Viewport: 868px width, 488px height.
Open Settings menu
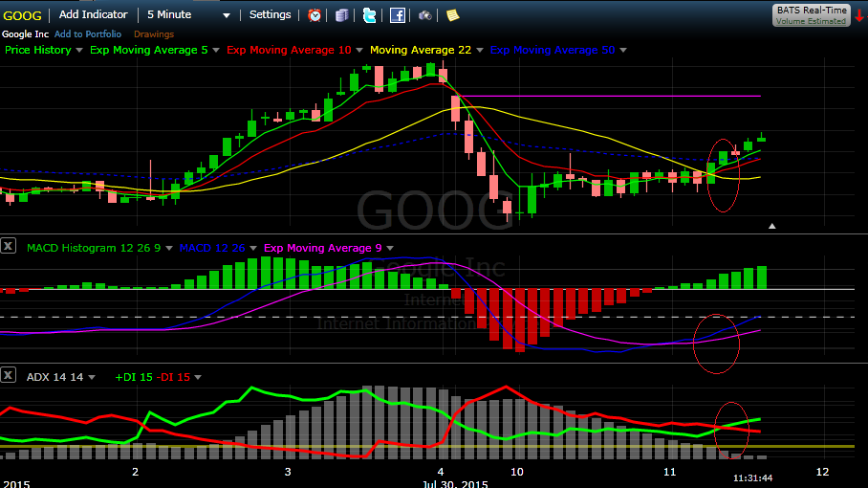click(270, 15)
